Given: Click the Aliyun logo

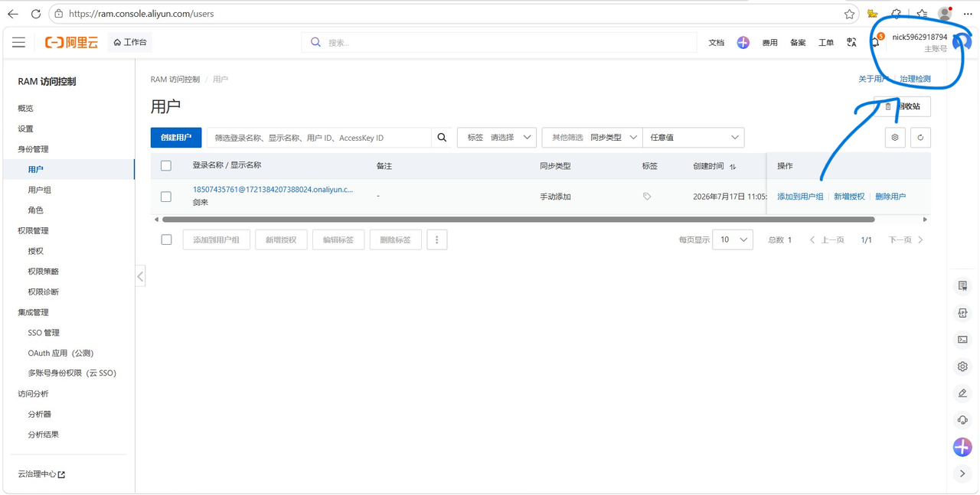Looking at the screenshot, I should point(71,43).
